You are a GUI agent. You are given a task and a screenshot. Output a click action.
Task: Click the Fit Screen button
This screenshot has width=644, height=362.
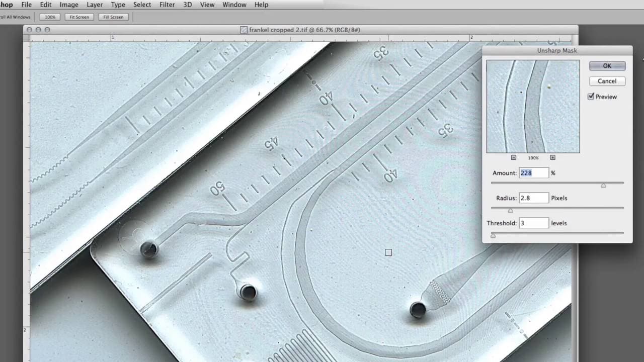coord(79,17)
